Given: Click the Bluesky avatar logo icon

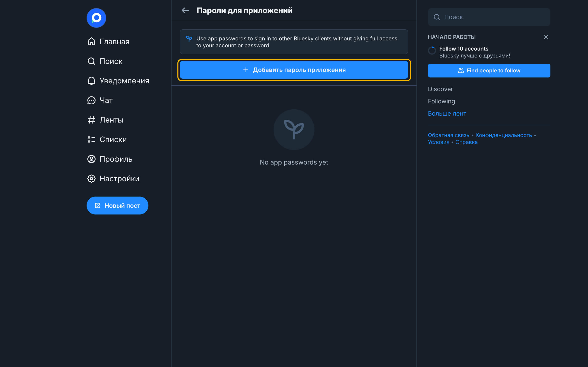Looking at the screenshot, I should [x=96, y=18].
